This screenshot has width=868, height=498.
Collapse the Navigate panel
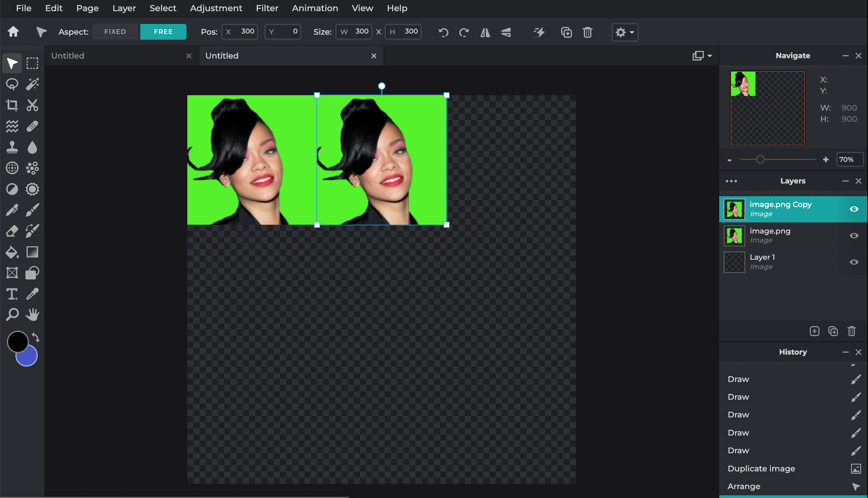tap(846, 56)
